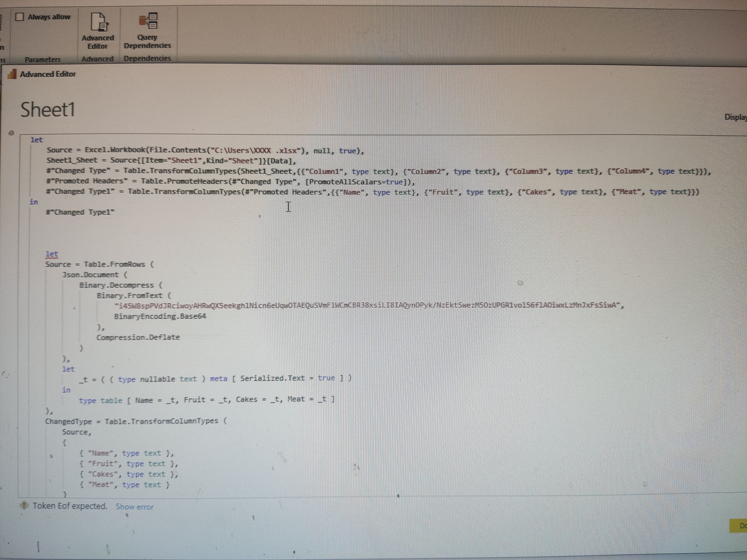Click the underlined second 'let' keyword

point(52,254)
